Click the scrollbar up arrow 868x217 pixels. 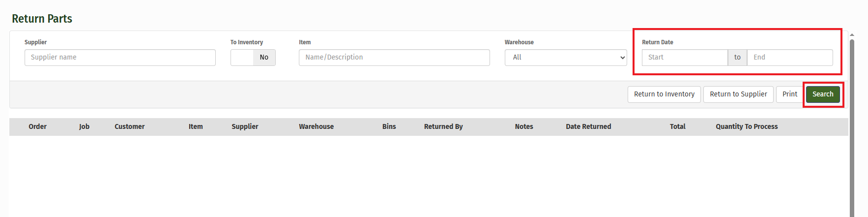(x=852, y=35)
